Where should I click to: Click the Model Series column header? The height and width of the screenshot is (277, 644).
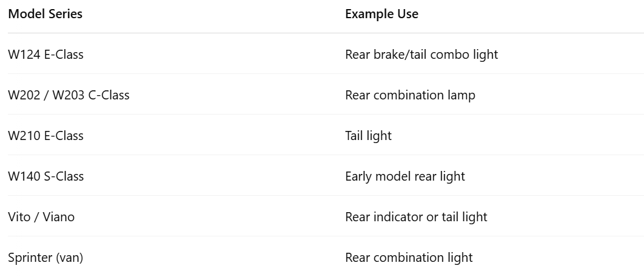pyautogui.click(x=45, y=14)
